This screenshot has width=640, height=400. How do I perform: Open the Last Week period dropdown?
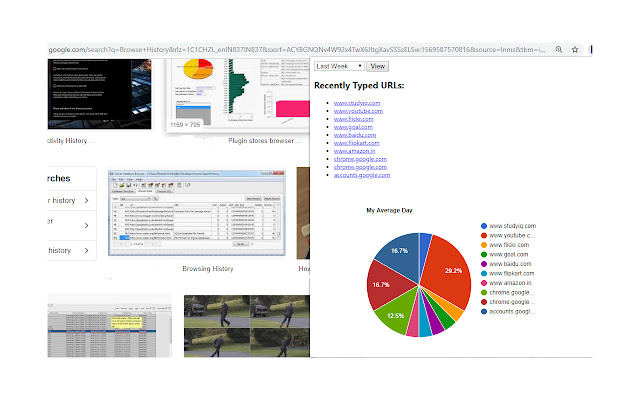coord(339,66)
